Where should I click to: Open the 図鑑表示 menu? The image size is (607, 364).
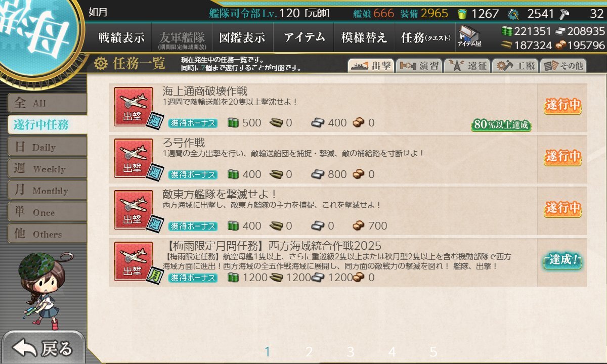(x=242, y=38)
